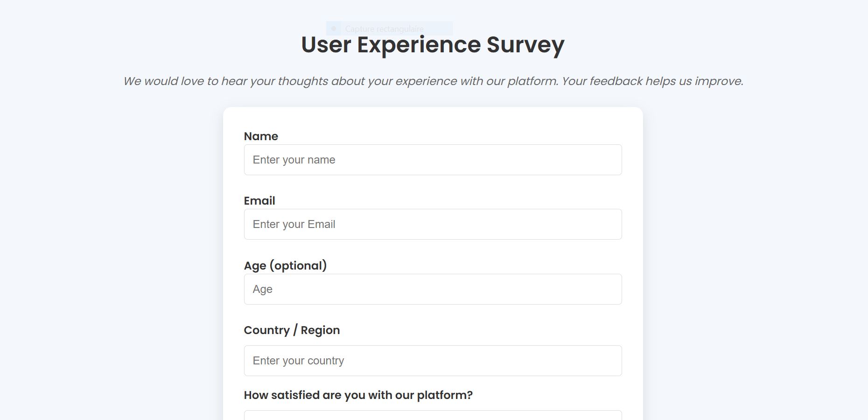Viewport: 868px width, 420px height.
Task: Click the Email input field
Action: pos(432,224)
